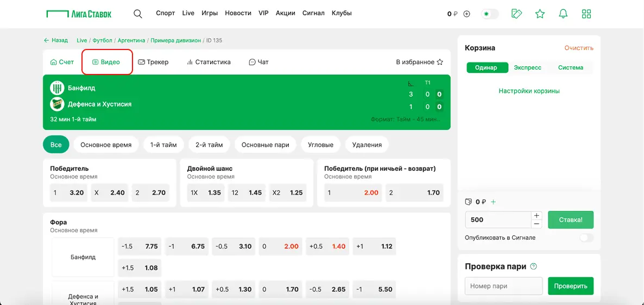The width and height of the screenshot is (644, 305).
Task: Click the Номер пари input field
Action: tap(503, 286)
